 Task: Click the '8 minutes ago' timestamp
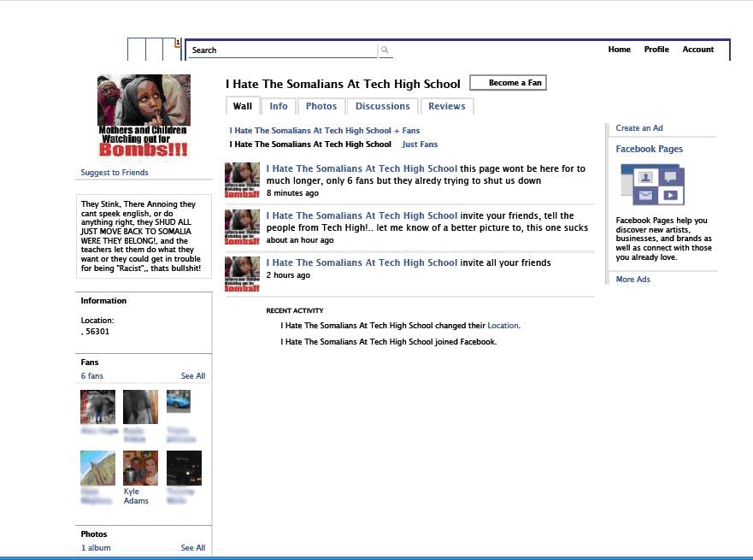point(292,193)
